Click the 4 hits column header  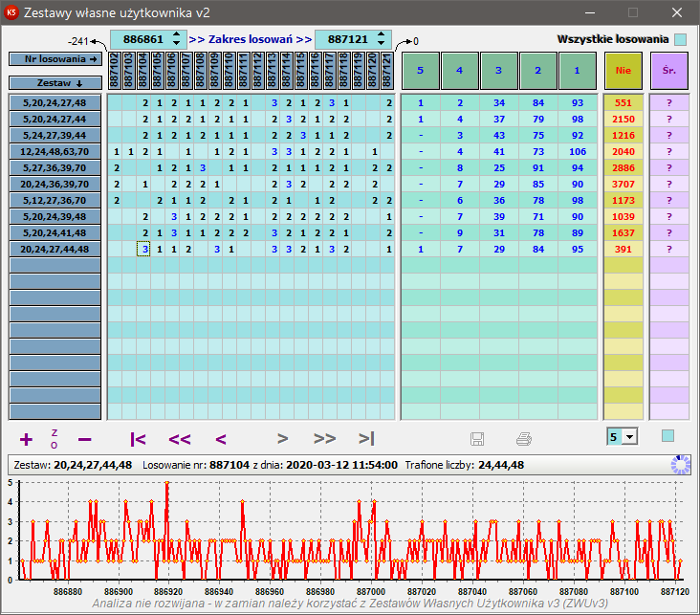tap(459, 71)
